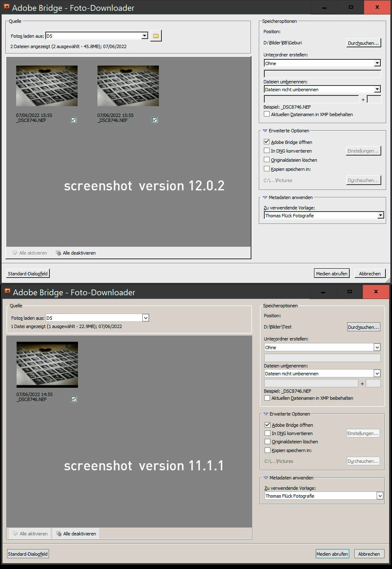Collapse 'Erweiterte Optionen' section in version 11.1.1 window
The width and height of the screenshot is (392, 569).
pos(265,414)
